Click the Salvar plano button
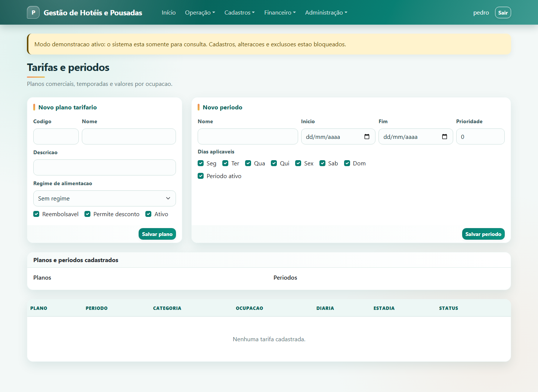The width and height of the screenshot is (538, 392). 157,234
